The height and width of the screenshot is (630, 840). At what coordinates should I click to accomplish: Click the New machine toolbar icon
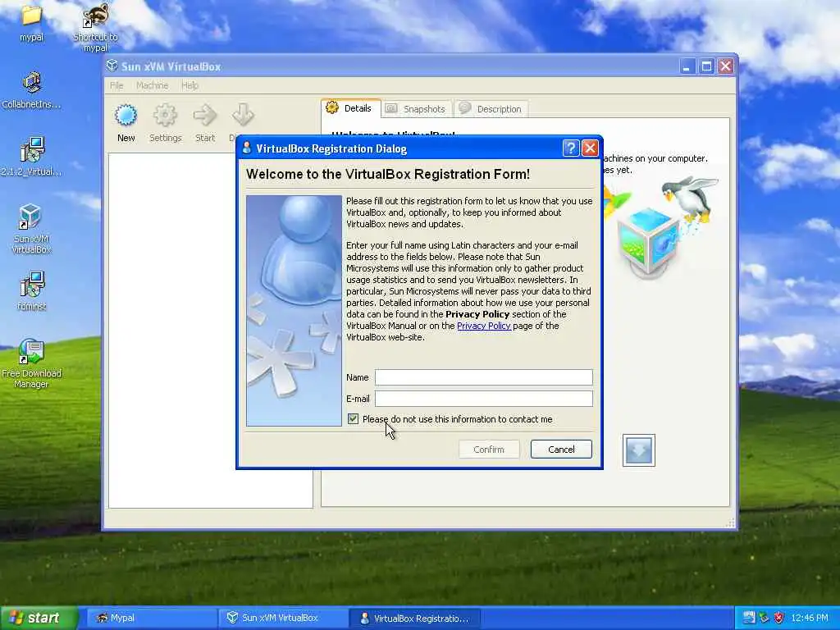126,123
